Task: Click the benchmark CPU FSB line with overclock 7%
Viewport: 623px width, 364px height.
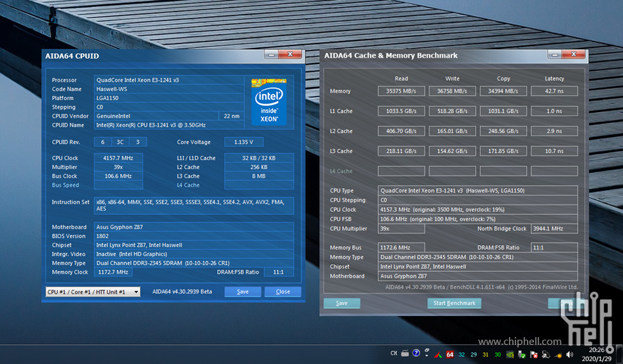Action: [478, 219]
